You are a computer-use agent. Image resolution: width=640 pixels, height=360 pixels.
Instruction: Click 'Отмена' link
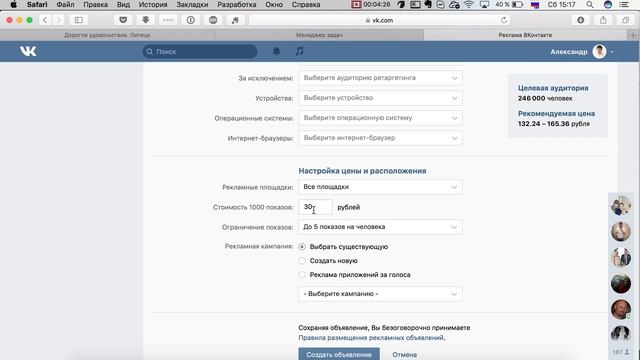404,355
